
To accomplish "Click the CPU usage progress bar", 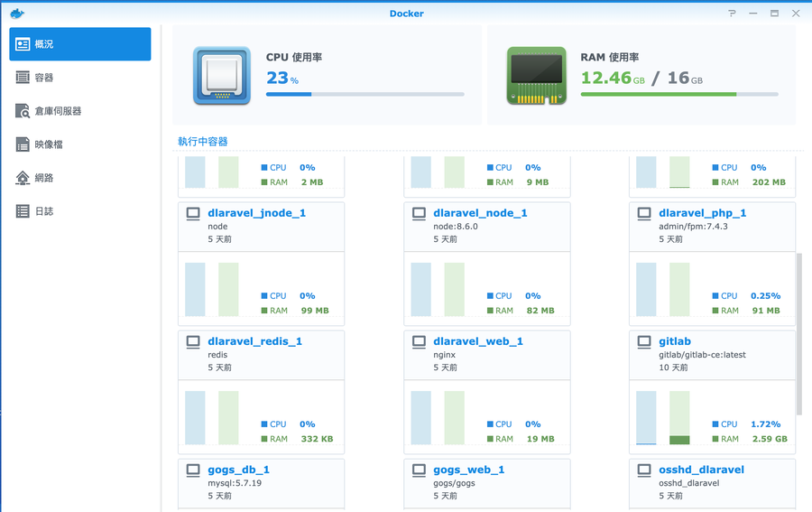I will (x=365, y=94).
